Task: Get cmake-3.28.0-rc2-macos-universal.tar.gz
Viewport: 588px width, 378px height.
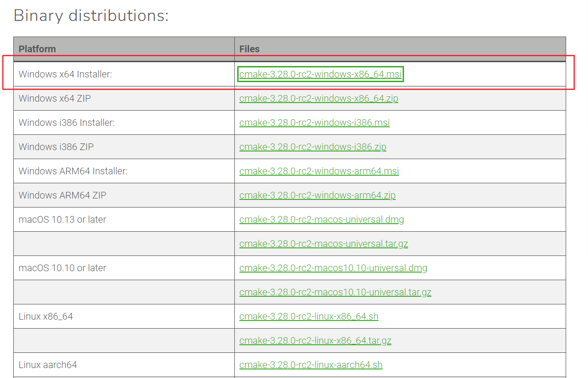Action: tap(324, 244)
